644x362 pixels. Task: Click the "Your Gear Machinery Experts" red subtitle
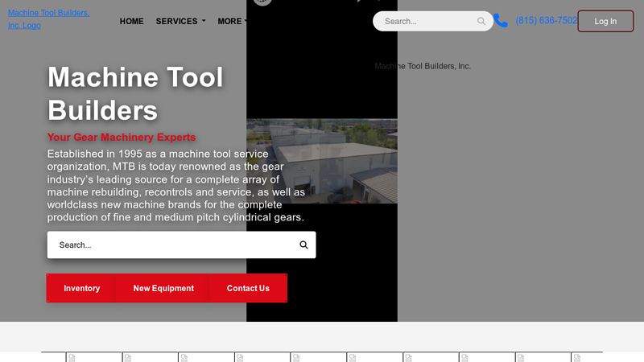coord(122,138)
